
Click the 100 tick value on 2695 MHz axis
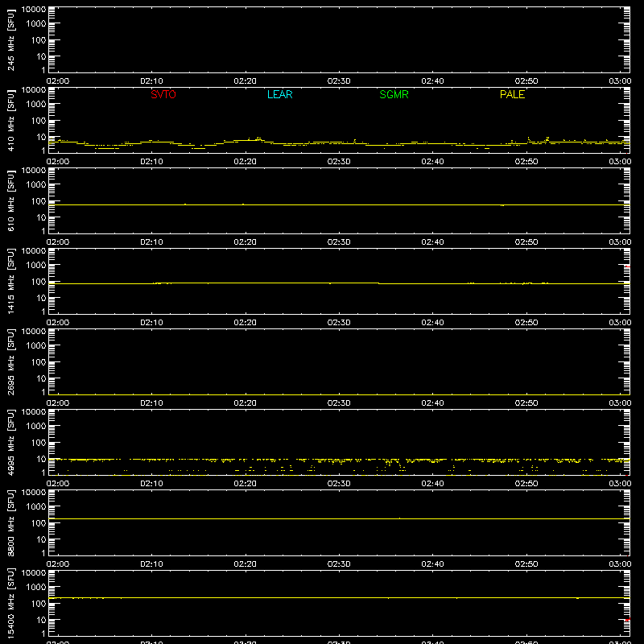point(39,362)
